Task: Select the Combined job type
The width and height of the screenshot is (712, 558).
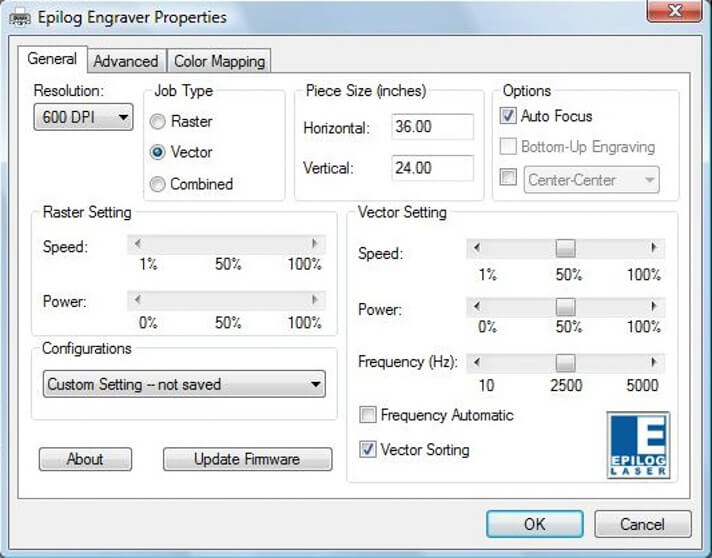Action: (158, 184)
